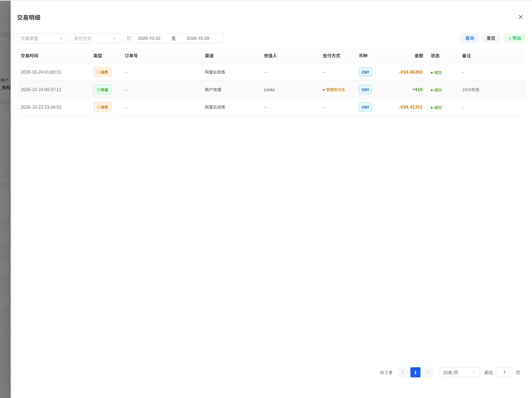Close the 交易明细 dialog with the X icon

[x=520, y=17]
